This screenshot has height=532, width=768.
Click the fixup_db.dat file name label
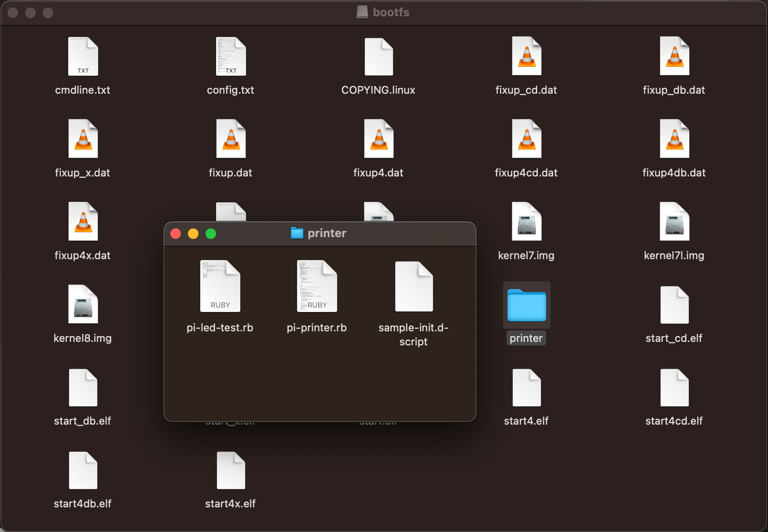pyautogui.click(x=674, y=90)
